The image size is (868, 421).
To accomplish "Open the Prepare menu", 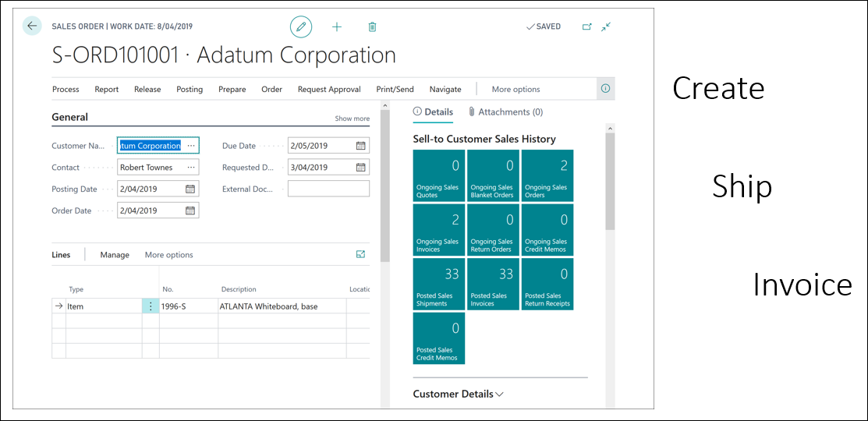I will tap(232, 89).
